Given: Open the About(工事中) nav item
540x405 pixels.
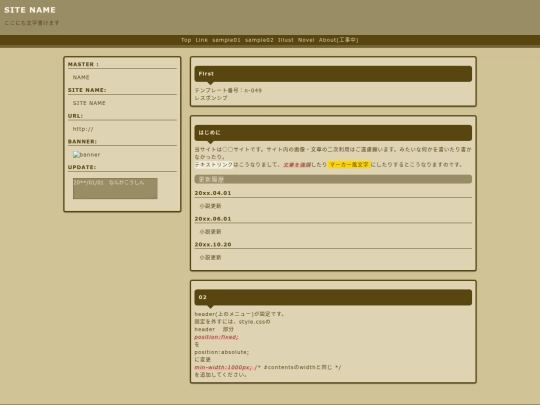Looking at the screenshot, I should tap(338, 40).
